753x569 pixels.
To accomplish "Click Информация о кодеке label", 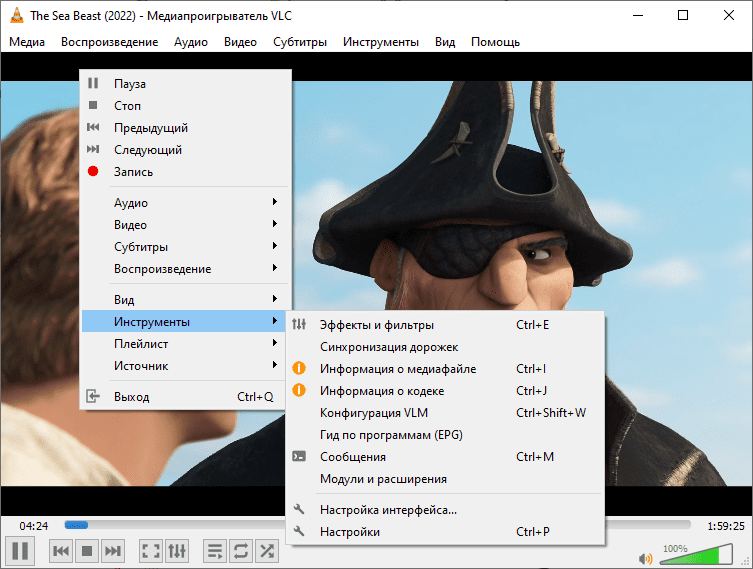I will (x=382, y=391).
